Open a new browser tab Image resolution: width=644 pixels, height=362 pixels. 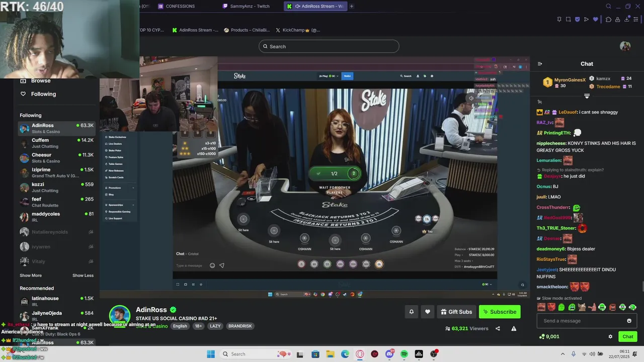click(x=352, y=6)
